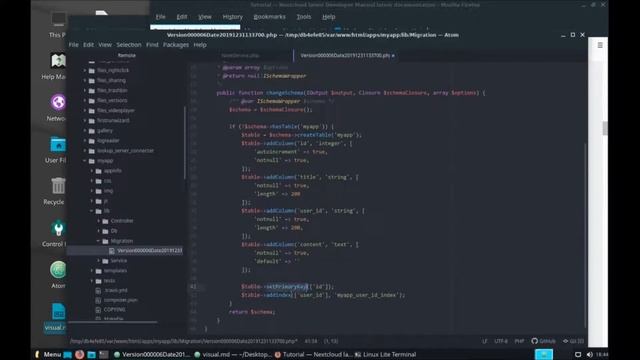Switch to the Tutorial Nextcloud taskbar window
Screen dimensions: 640x360
click(313, 354)
